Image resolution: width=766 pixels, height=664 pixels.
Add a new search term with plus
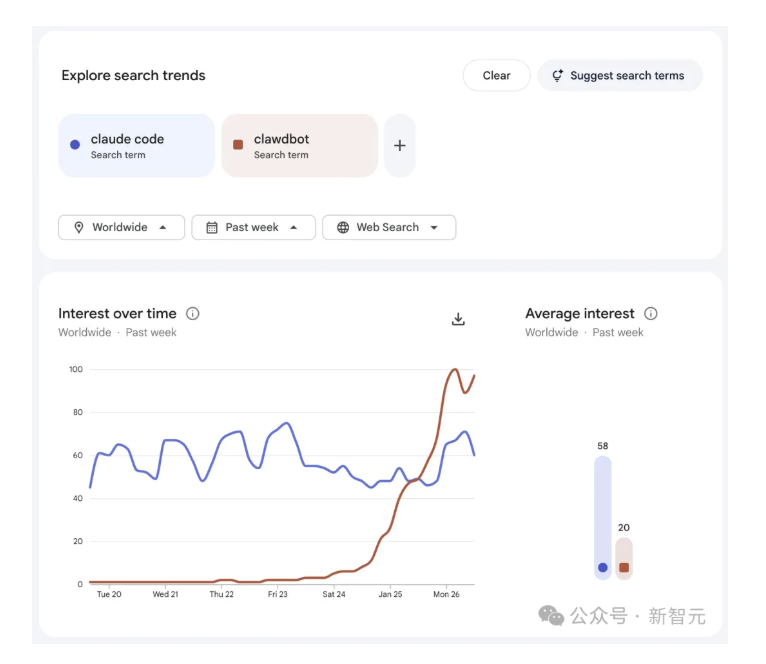(400, 145)
